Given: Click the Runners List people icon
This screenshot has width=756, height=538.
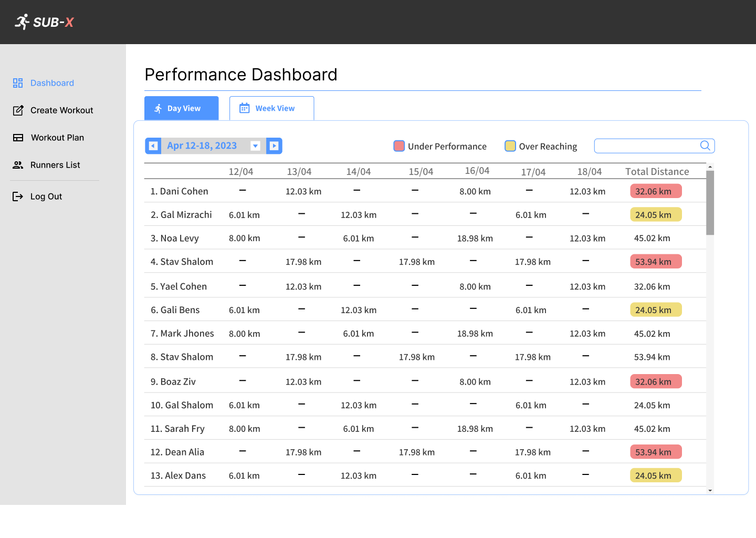Looking at the screenshot, I should pyautogui.click(x=18, y=164).
